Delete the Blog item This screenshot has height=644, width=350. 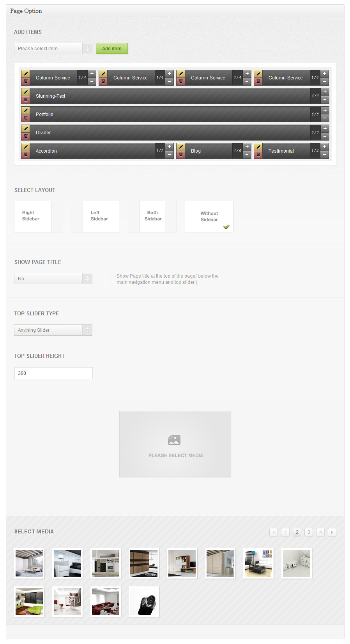[x=180, y=155]
